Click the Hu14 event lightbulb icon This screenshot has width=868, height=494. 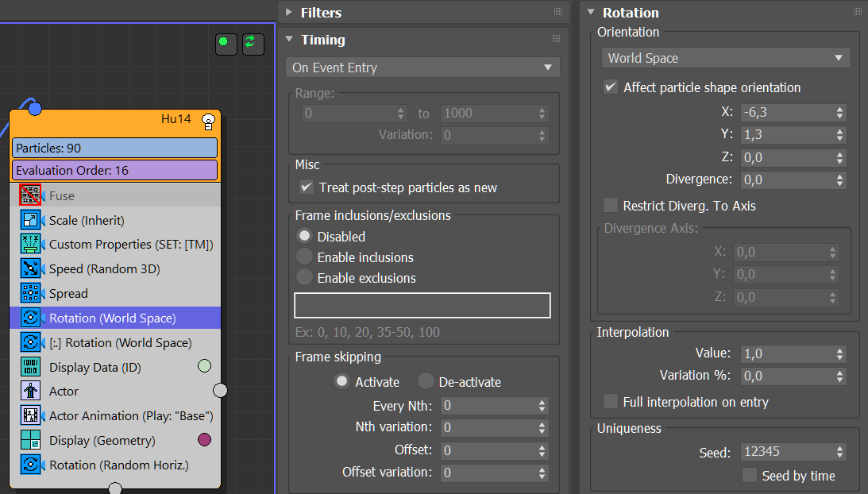209,121
